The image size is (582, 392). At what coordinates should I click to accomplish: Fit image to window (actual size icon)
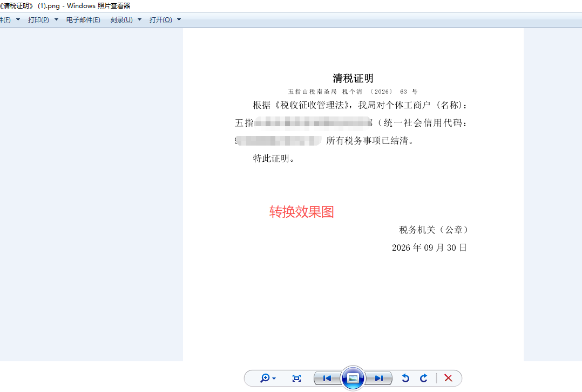(296, 379)
